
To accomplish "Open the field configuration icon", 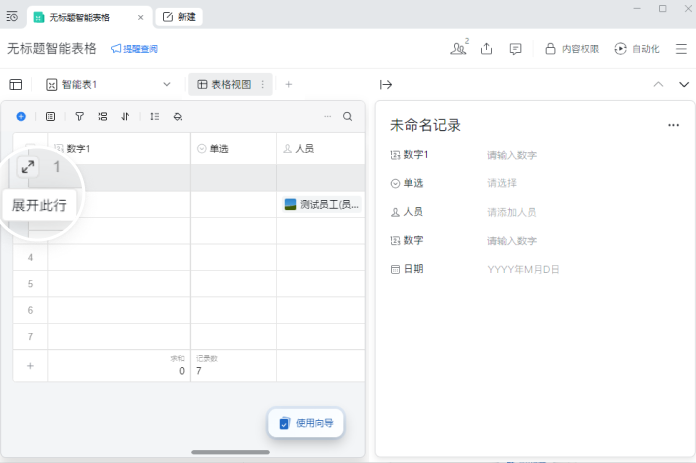I will click(51, 116).
